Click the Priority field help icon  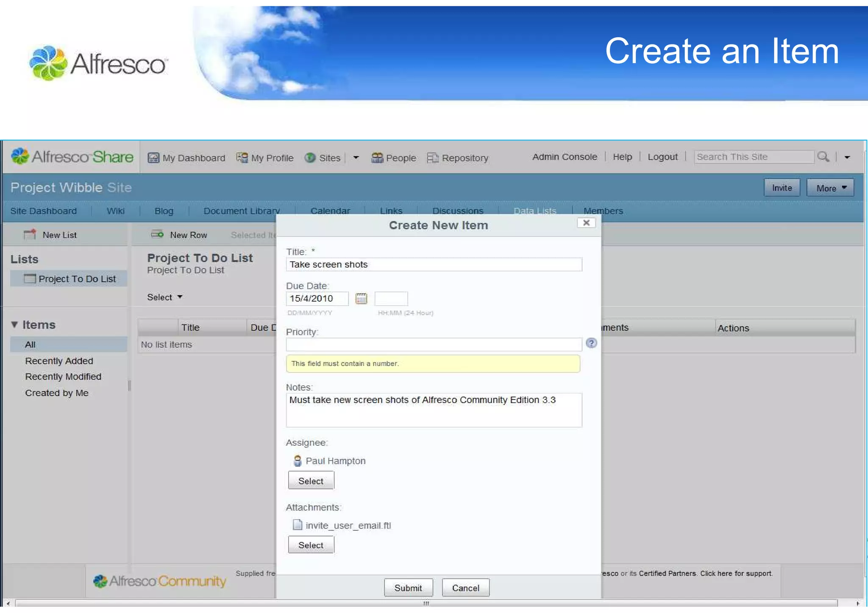(591, 343)
